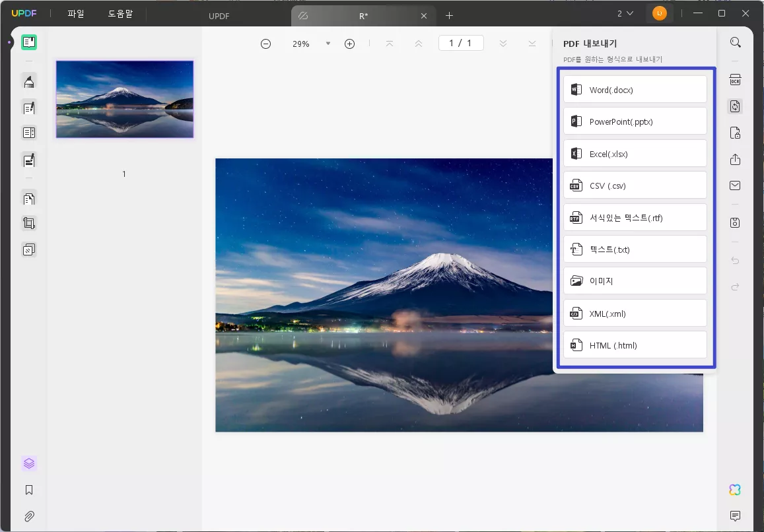Viewport: 764px width, 532px height.
Task: Click the zoom in plus button
Action: coord(350,44)
